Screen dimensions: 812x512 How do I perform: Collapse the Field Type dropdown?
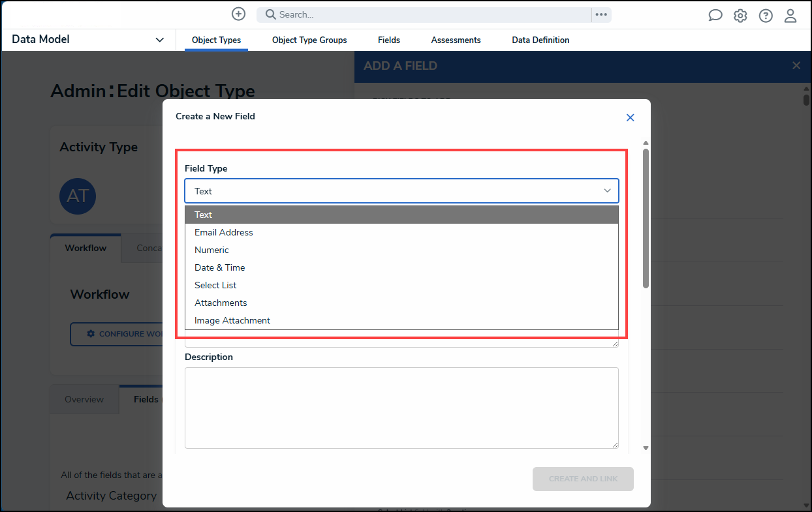(607, 191)
